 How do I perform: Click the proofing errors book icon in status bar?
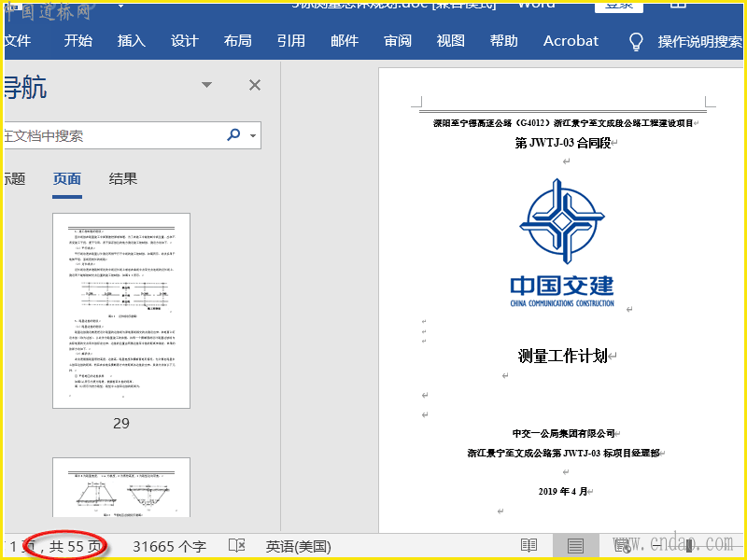(x=237, y=546)
